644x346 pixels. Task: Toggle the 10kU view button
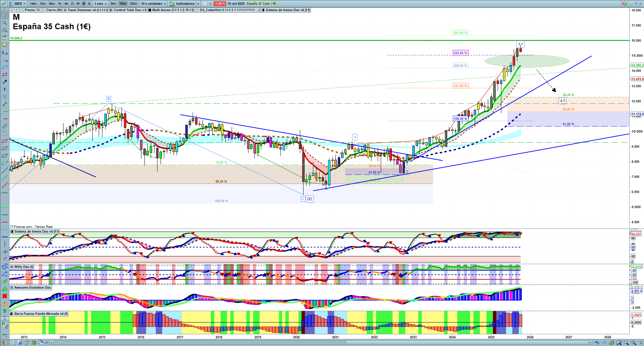(123, 4)
